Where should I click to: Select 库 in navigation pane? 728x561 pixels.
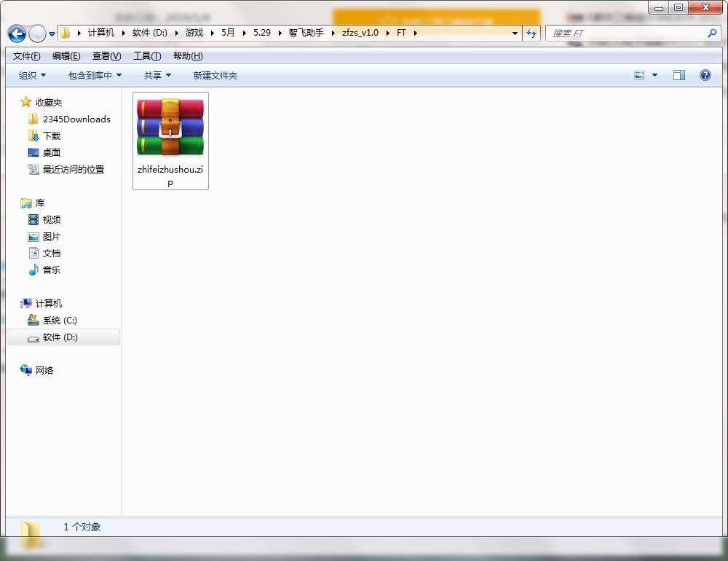(x=40, y=203)
